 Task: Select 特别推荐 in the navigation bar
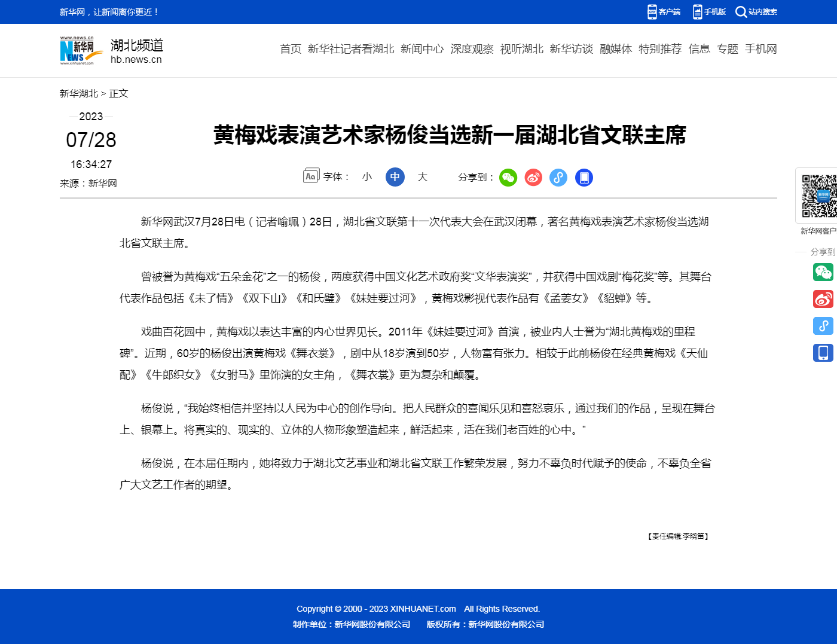660,49
